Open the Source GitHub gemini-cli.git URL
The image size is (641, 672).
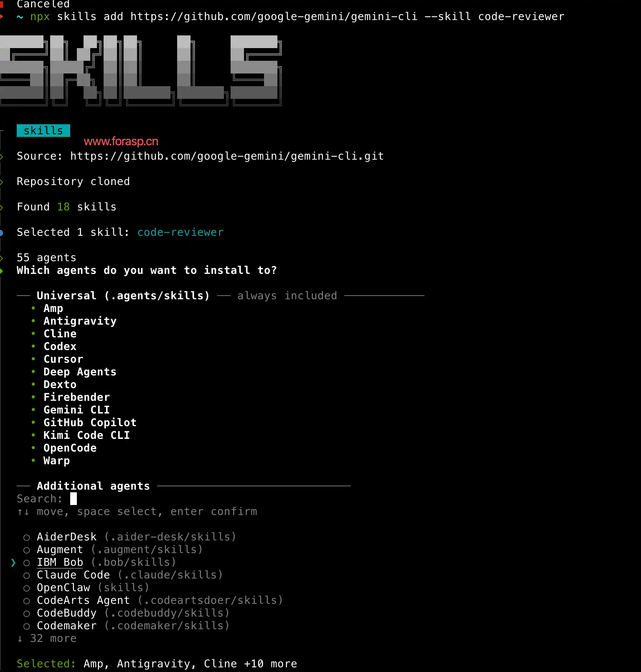click(227, 156)
